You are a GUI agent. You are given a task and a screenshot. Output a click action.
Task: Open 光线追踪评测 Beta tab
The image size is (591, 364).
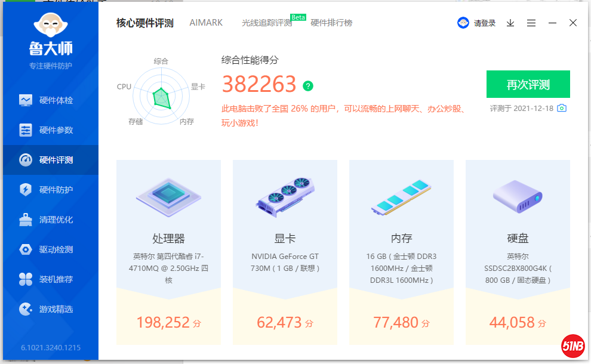(x=267, y=23)
